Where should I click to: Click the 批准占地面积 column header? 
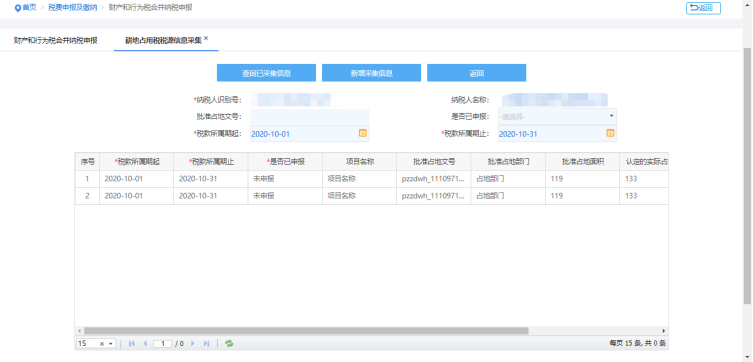[x=583, y=162]
